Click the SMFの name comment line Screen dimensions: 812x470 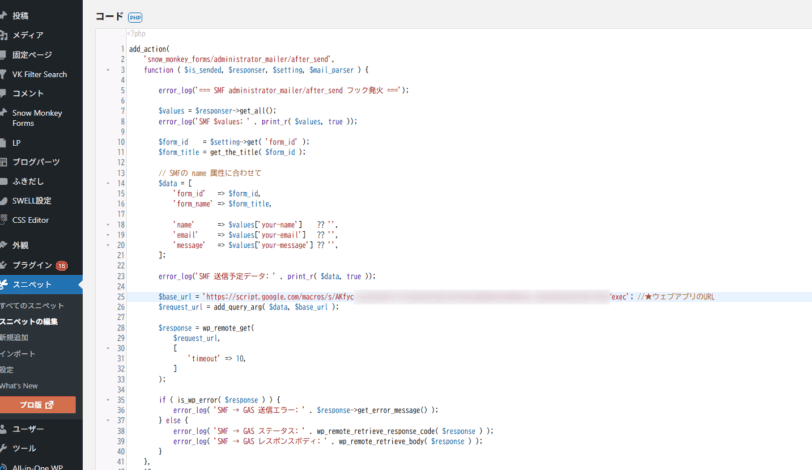[210, 173]
